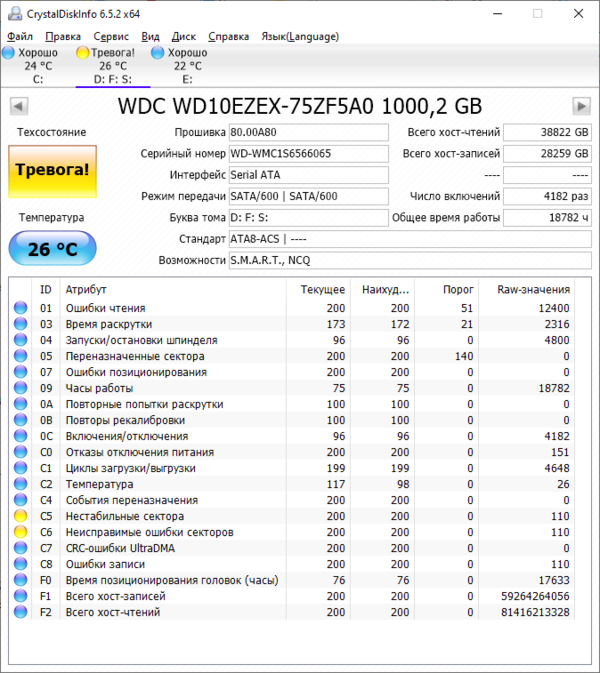Click status orb for Время позиционирования головок row
Screen dimensions: 600x673
click(20, 580)
